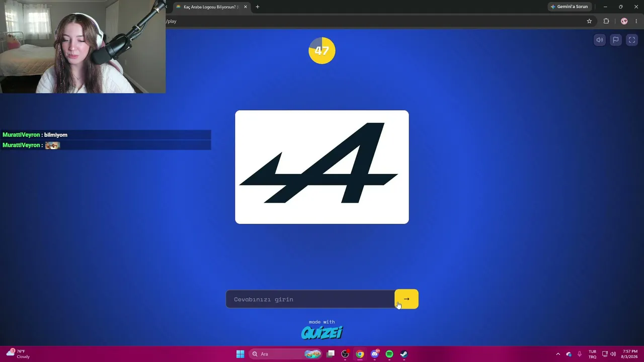
Task: Open the volume control in the tray
Action: [x=613, y=354]
